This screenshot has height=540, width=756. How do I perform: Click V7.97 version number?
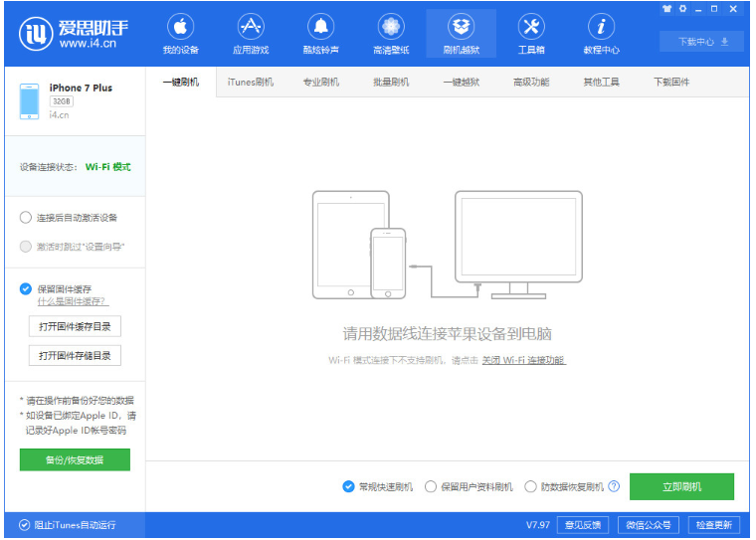537,525
